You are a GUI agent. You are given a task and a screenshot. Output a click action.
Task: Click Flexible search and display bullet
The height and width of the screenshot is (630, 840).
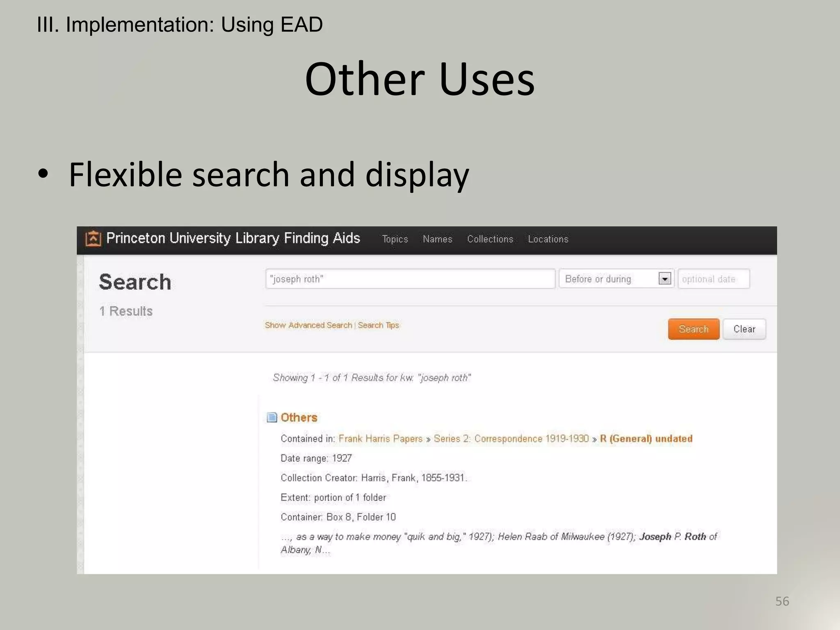pyautogui.click(x=269, y=175)
